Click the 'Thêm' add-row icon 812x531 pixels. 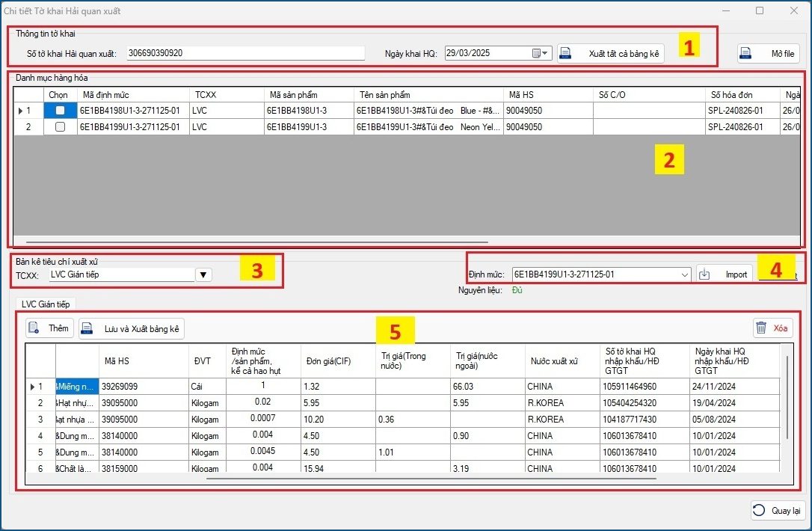tap(34, 328)
